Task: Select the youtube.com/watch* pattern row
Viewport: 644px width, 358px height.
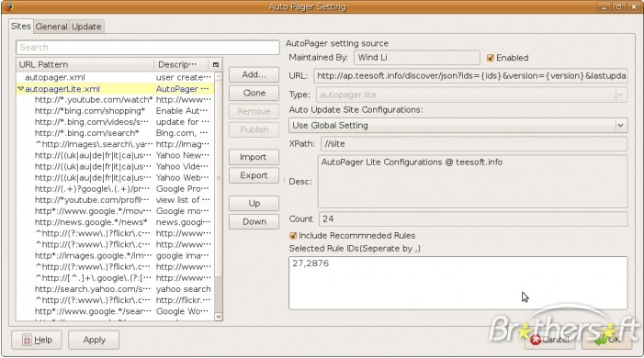Action: tap(116, 100)
